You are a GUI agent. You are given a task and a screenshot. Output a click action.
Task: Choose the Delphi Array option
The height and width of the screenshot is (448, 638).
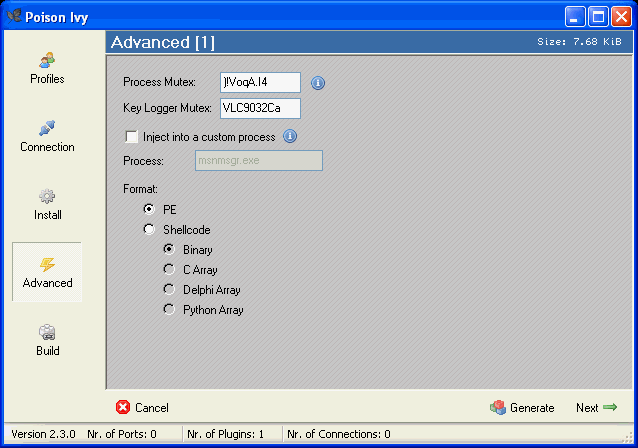click(169, 289)
